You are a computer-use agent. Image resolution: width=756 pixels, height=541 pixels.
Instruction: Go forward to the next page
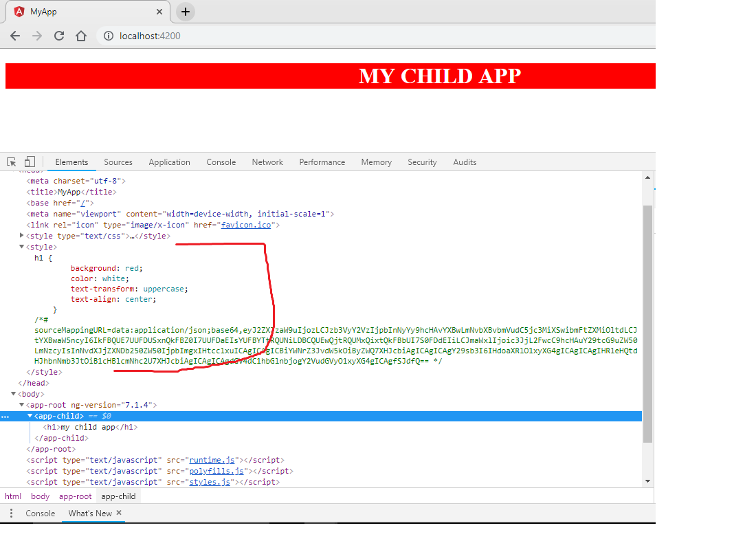37,36
